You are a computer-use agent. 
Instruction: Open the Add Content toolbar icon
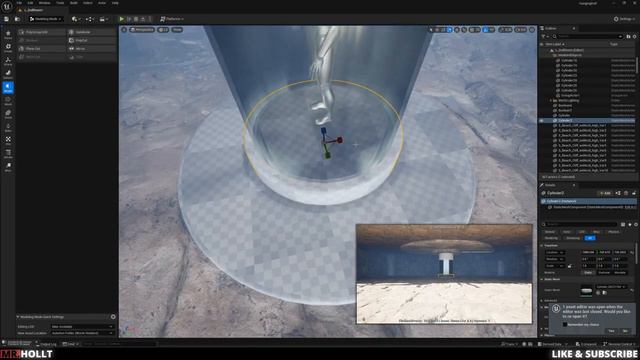[76, 19]
